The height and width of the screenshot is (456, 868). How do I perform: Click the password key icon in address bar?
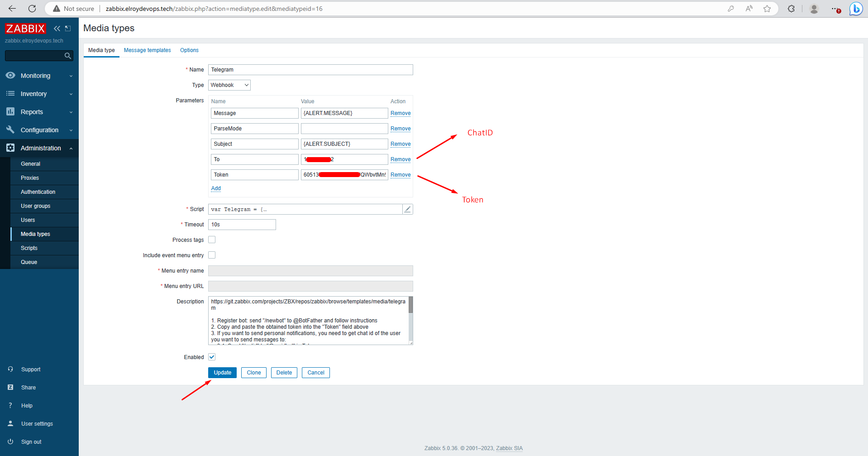[731, 9]
